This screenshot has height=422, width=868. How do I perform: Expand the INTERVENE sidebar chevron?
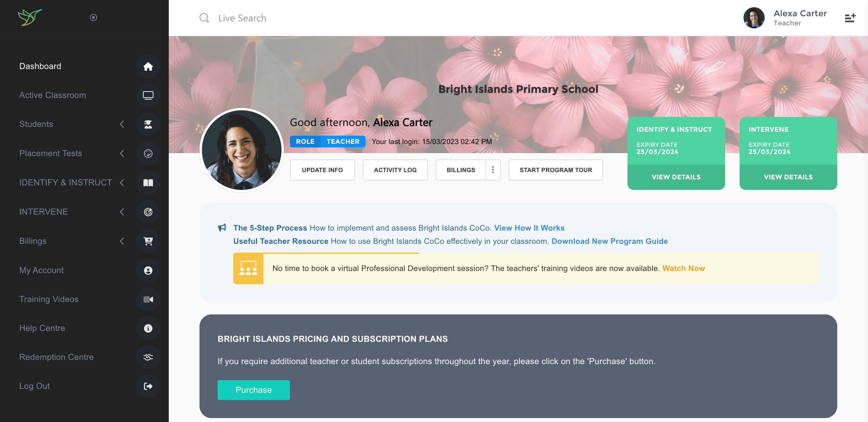122,212
